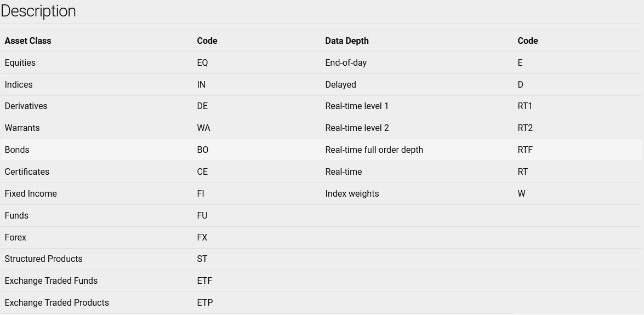
Task: Click the Exchange Traded Funds entry
Action: [x=51, y=281]
